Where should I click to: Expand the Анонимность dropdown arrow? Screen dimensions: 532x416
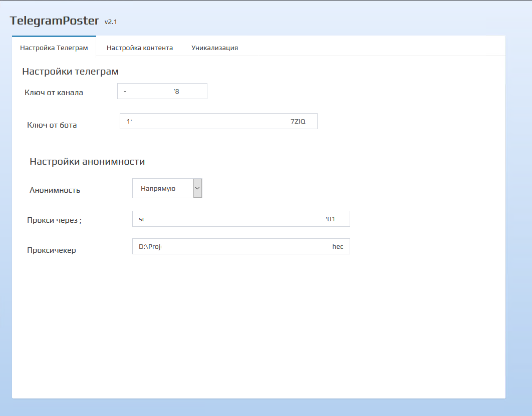[197, 188]
